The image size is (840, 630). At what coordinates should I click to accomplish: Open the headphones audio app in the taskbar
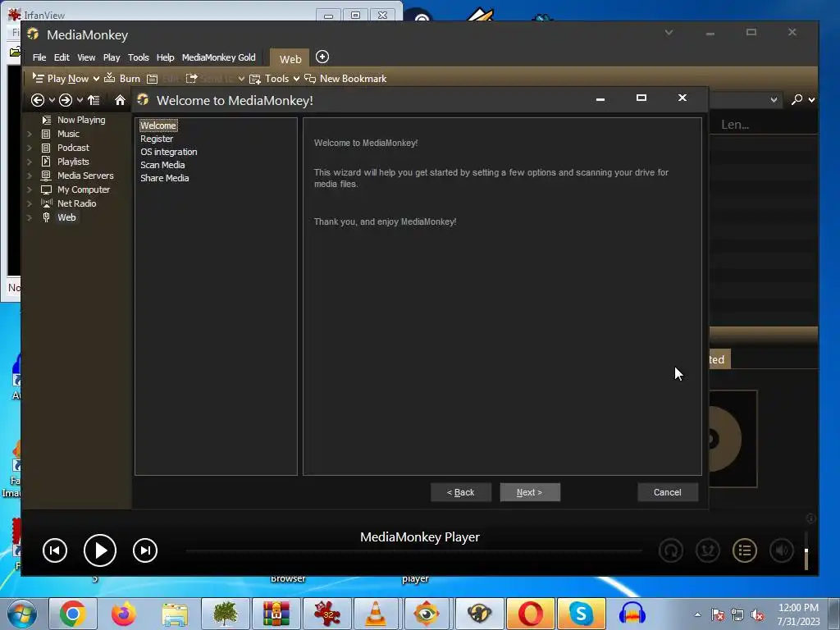[x=632, y=614]
